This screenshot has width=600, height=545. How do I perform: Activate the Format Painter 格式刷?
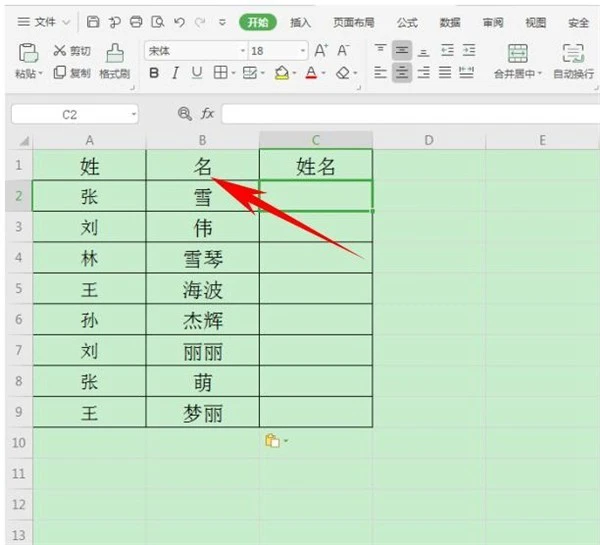click(114, 61)
